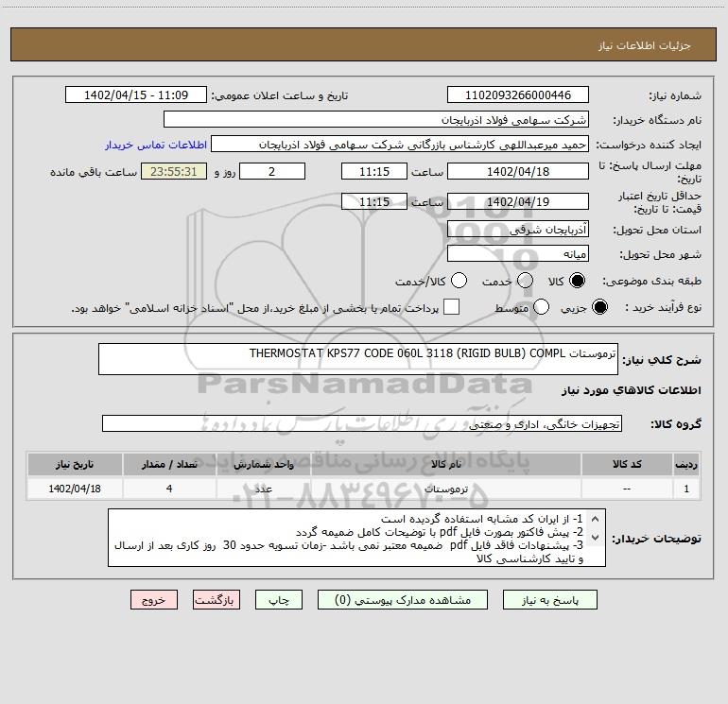This screenshot has height=704, width=728.
Task: Click the نام دستگاه خریدار field
Action: [376, 120]
